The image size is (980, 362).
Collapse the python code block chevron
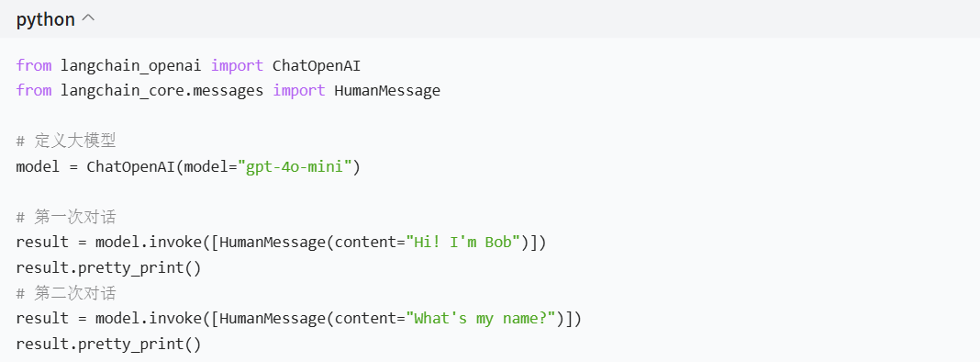88,19
